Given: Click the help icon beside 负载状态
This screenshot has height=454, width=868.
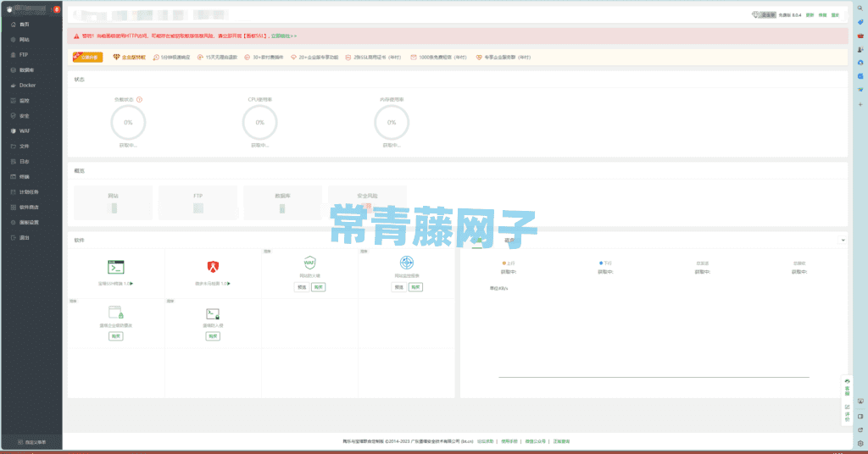Looking at the screenshot, I should point(140,100).
